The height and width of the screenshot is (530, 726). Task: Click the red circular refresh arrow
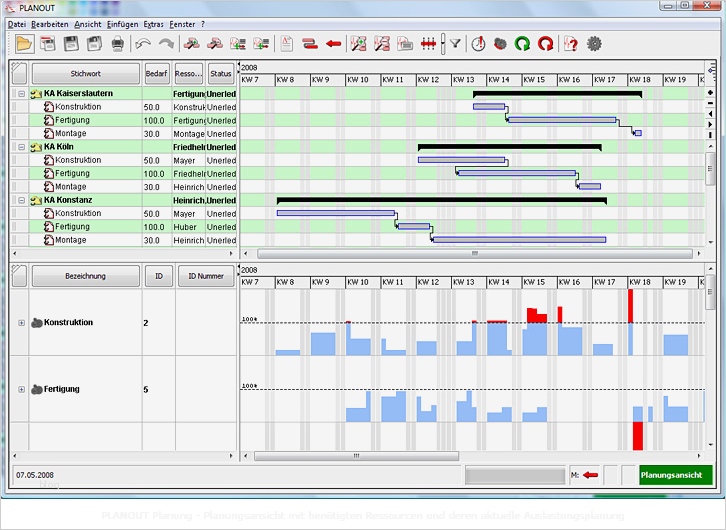tap(546, 44)
